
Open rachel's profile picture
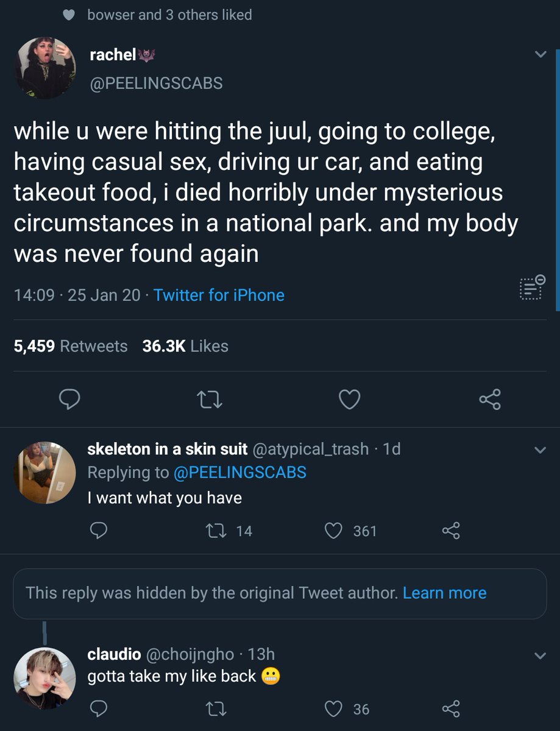pos(44,68)
